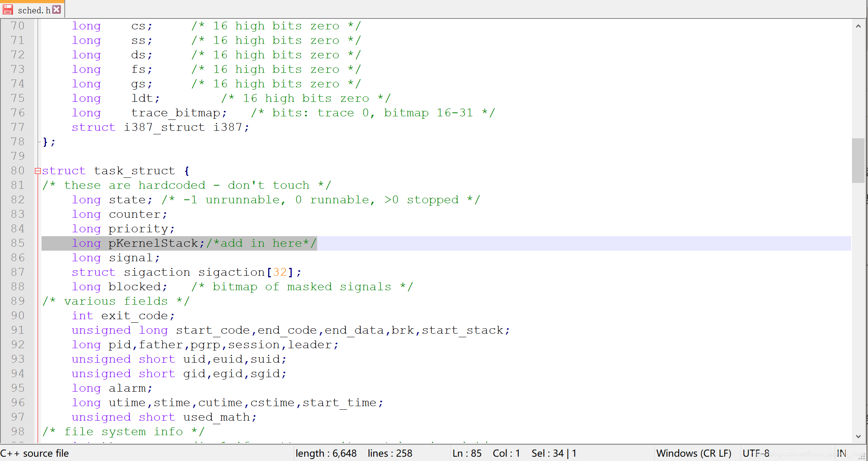Click the vertical scrollbar track below the thumb
This screenshot has width=868, height=461.
pos(858,306)
